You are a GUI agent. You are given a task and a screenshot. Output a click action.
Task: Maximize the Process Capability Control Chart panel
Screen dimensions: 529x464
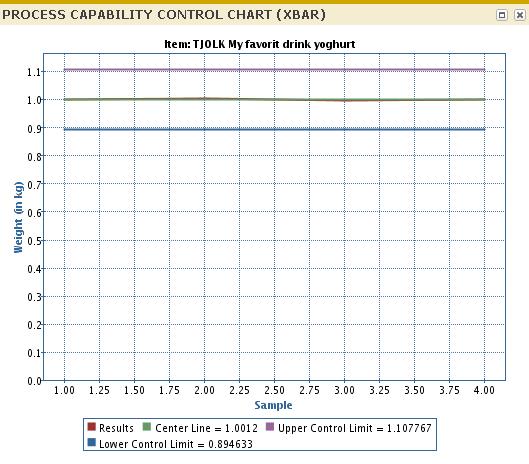pos(502,15)
